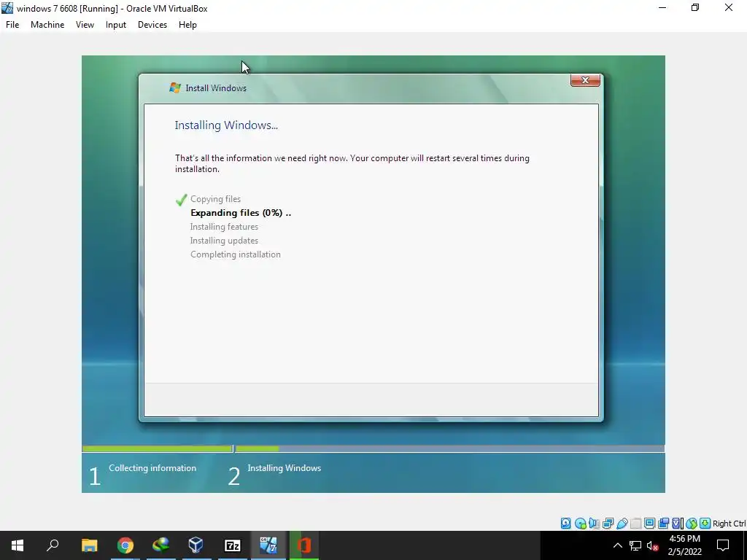747x560 pixels.
Task: Open the Help menu
Action: (187, 25)
